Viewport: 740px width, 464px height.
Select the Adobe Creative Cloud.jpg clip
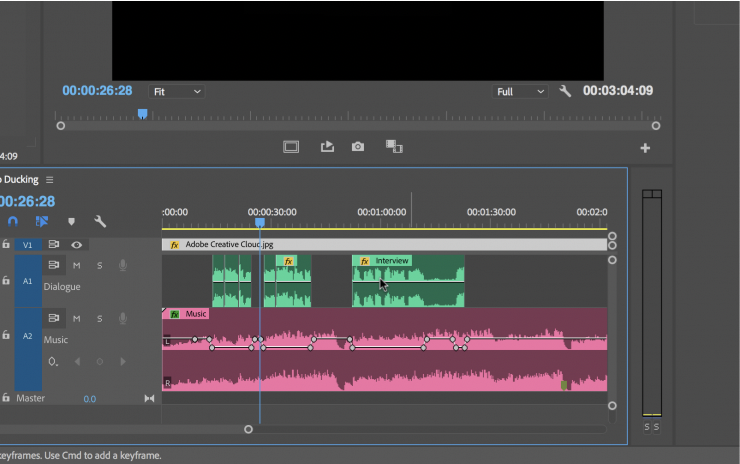pos(384,245)
